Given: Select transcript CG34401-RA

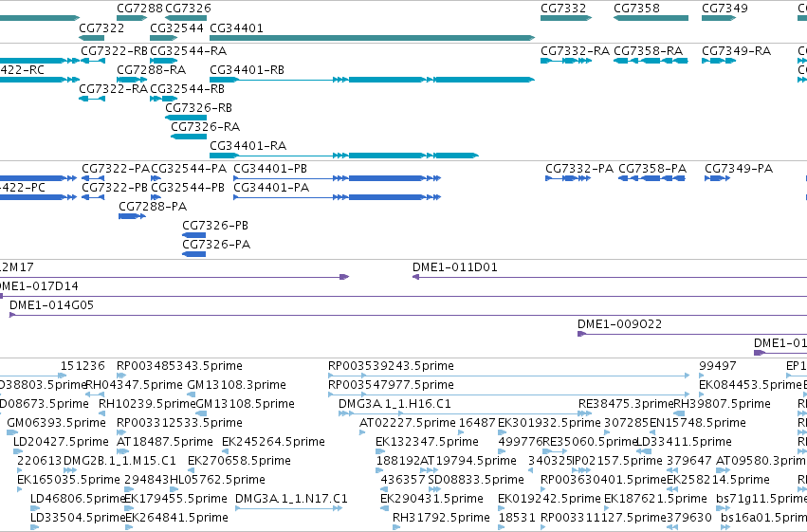Looking at the screenshot, I should (x=344, y=156).
